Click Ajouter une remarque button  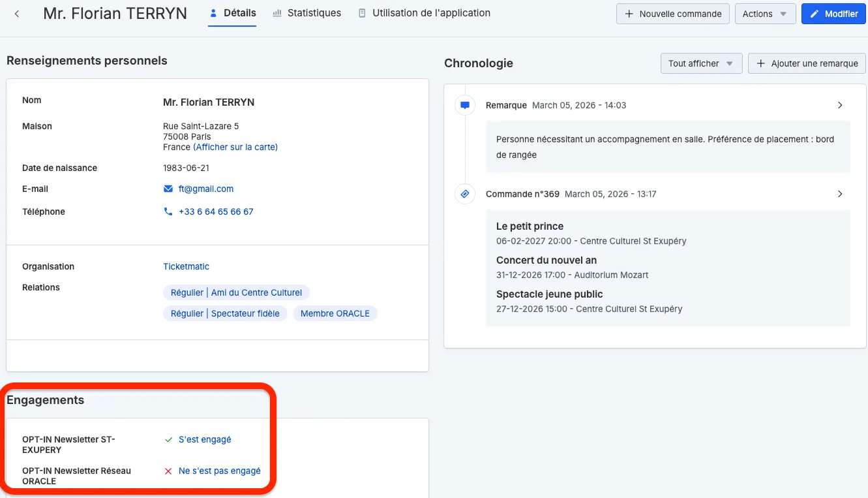(x=807, y=63)
